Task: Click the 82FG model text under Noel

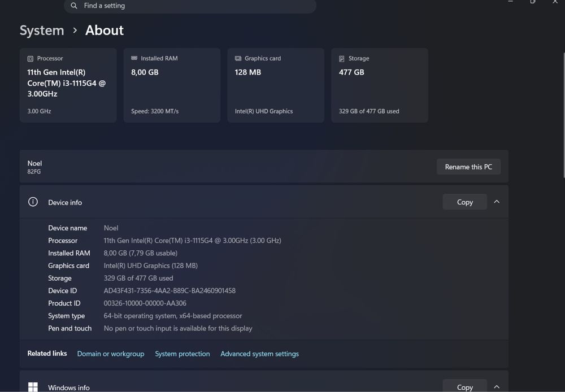Action: coord(34,172)
